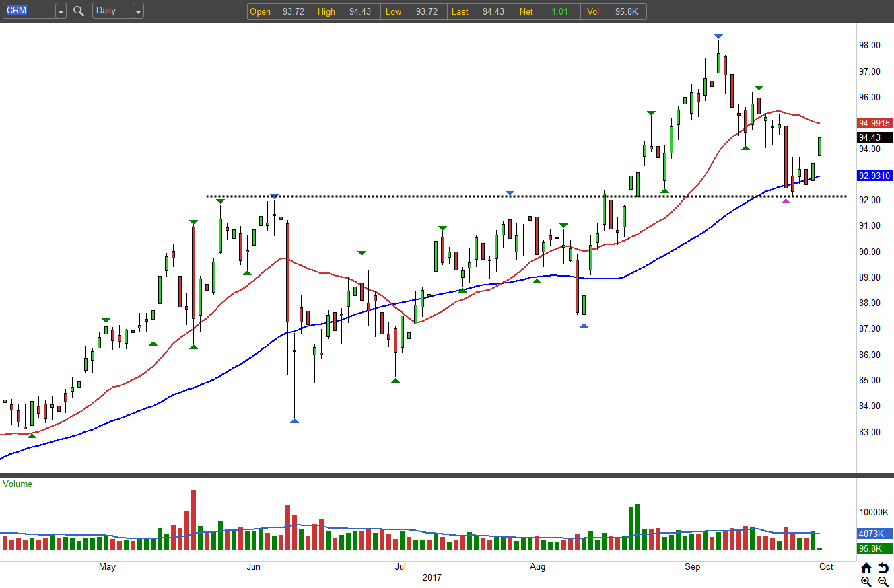Select the Open 93.72 quote field
894x588 pixels.
pyautogui.click(x=280, y=11)
